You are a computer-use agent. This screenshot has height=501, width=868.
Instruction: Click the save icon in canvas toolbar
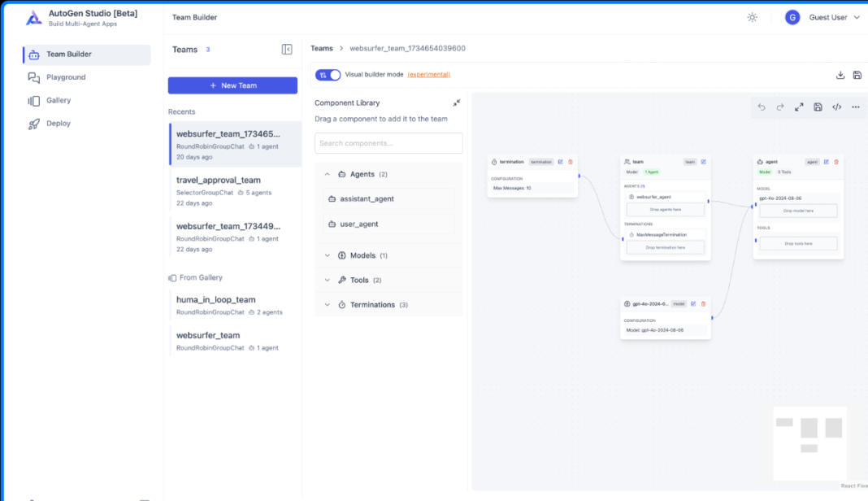click(818, 107)
